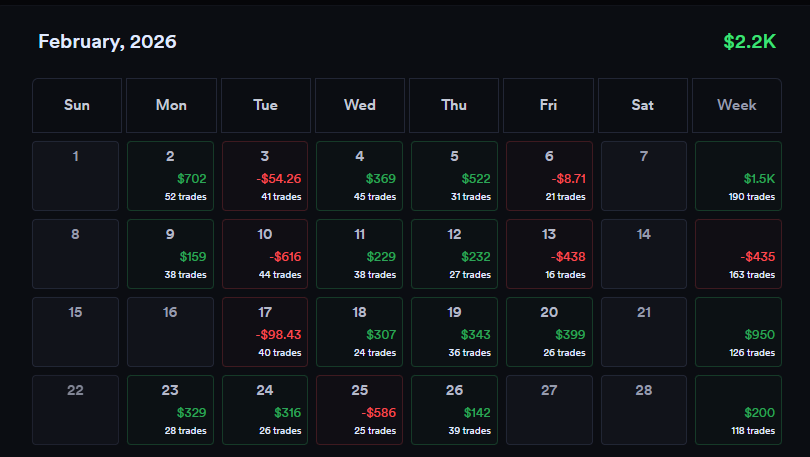This screenshot has height=457, width=810.
Task: Open week summary showing $950
Action: tap(738, 332)
